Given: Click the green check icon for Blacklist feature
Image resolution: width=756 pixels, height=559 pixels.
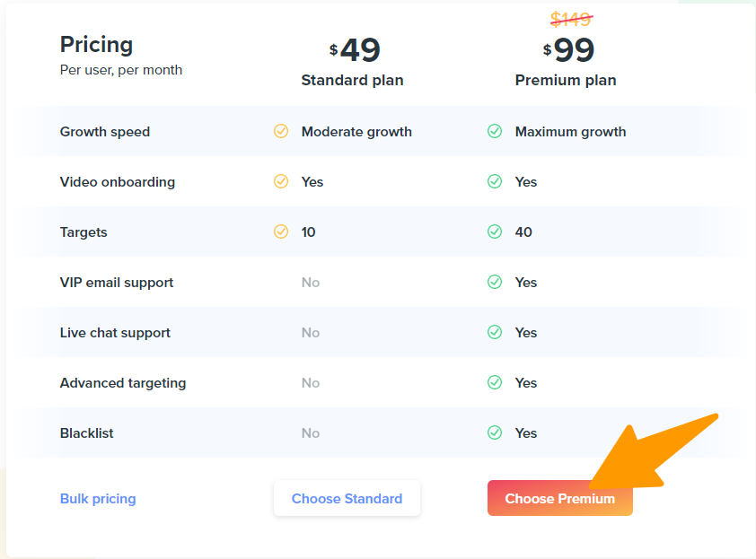Looking at the screenshot, I should [x=495, y=432].
